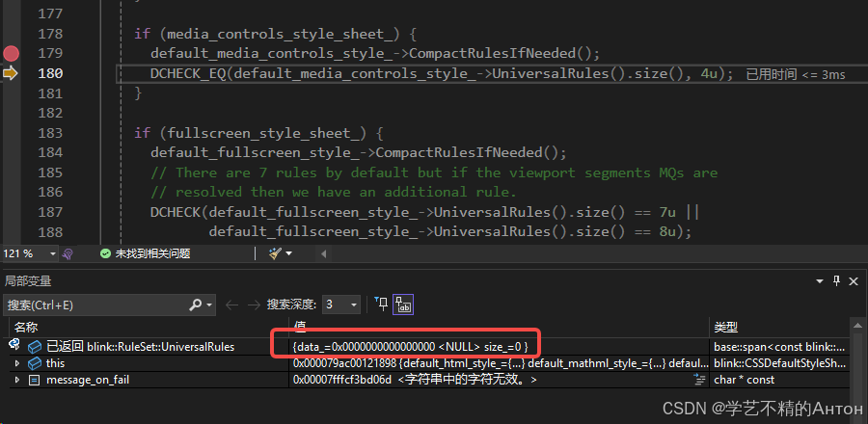Viewport: 868px width, 424px height.
Task: Go to previous search result arrow
Action: coord(232,305)
